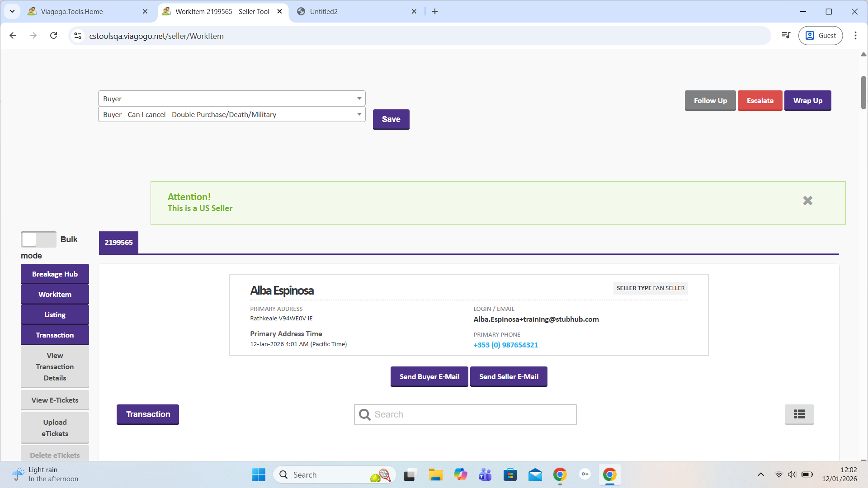Open the Chrome three-dot menu
This screenshot has height=488, width=868.
click(x=855, y=36)
